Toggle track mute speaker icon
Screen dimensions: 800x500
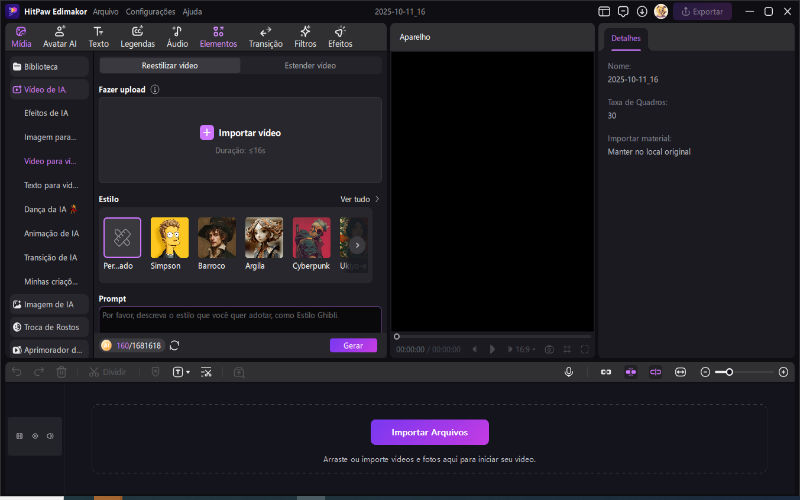tap(50, 436)
